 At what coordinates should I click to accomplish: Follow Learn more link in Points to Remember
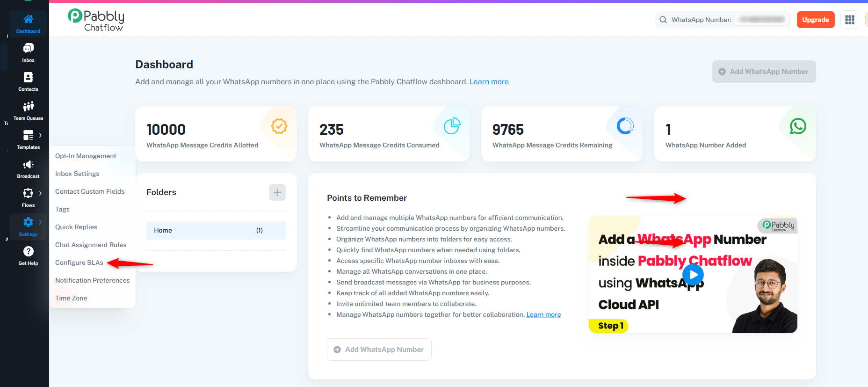coord(543,314)
